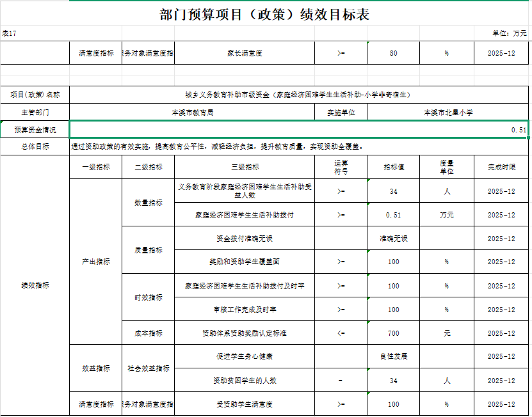
Task: Click the 促进学生身心健康 cell
Action: 245,356
